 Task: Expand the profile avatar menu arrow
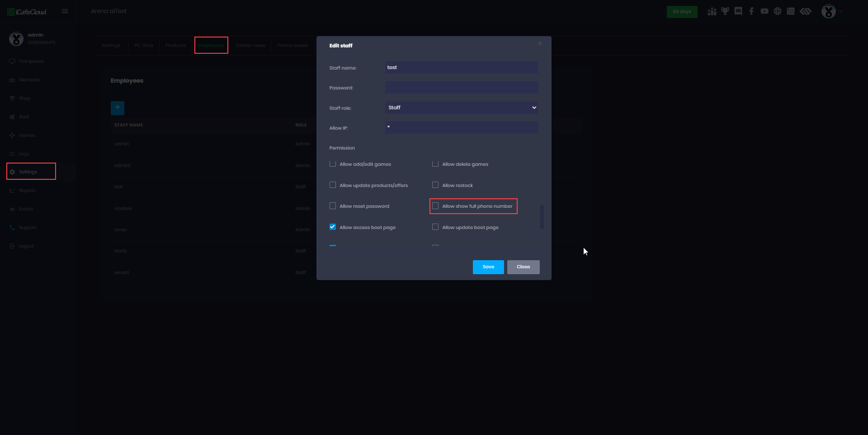(x=841, y=11)
